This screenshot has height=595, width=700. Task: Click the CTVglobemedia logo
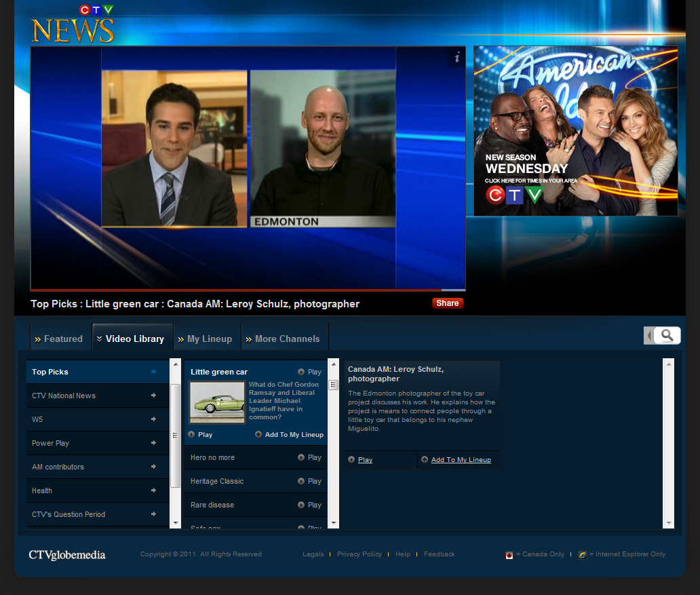pos(67,555)
